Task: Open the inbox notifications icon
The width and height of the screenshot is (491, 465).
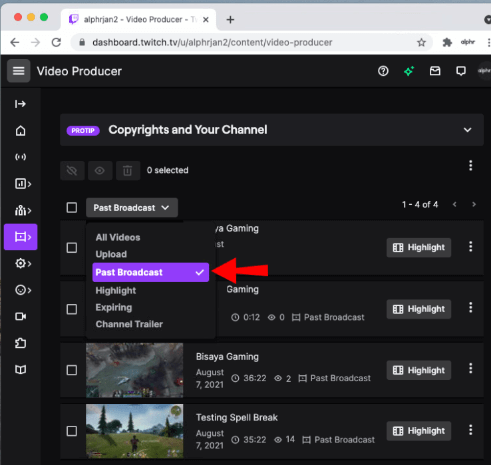Action: (435, 71)
